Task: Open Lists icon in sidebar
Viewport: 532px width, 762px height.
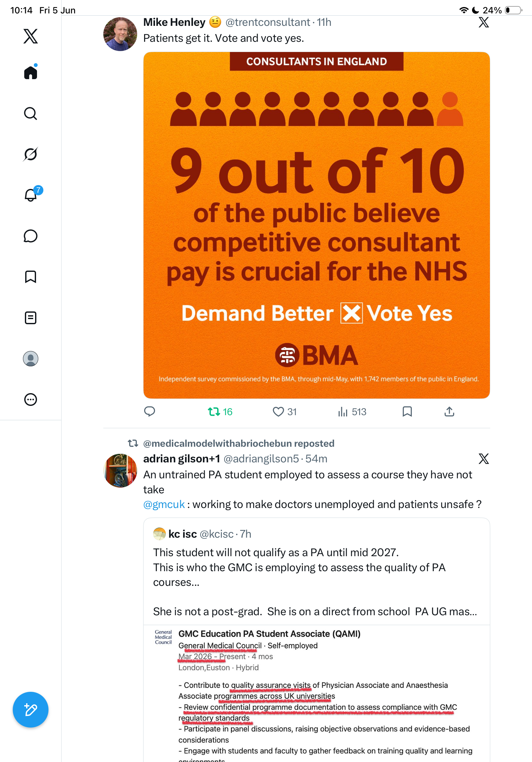Action: tap(31, 317)
